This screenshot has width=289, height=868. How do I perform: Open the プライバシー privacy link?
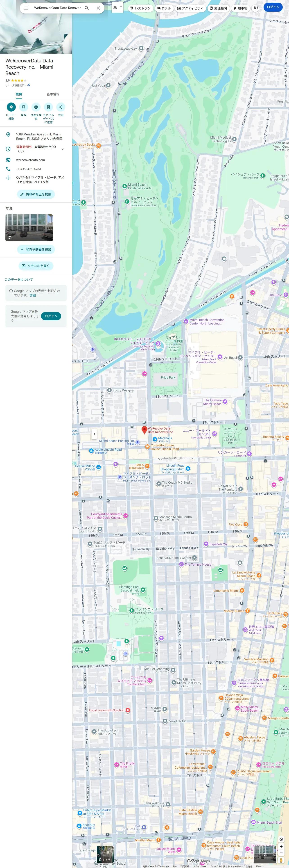[x=199, y=866]
